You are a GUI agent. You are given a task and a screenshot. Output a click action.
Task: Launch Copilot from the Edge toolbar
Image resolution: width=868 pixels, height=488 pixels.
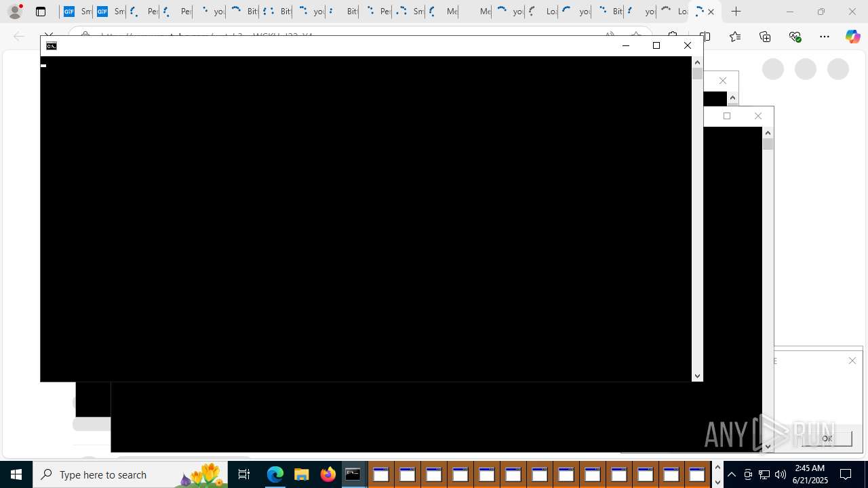click(852, 37)
